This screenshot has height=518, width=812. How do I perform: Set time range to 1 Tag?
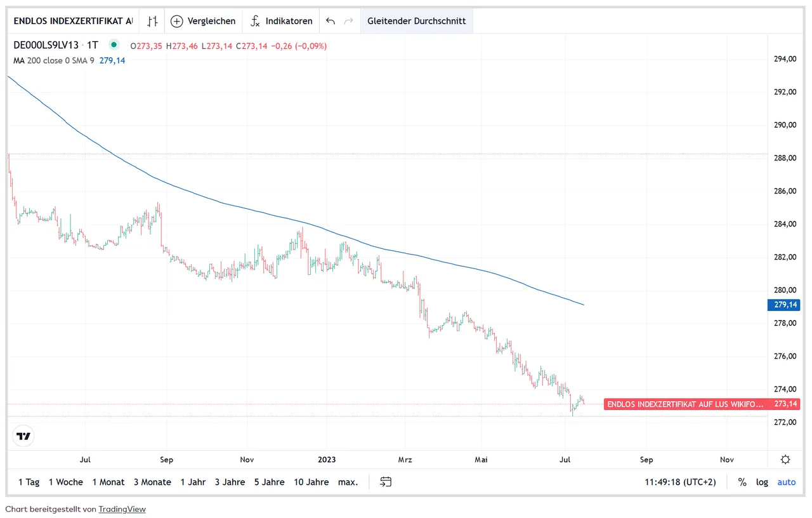(29, 482)
